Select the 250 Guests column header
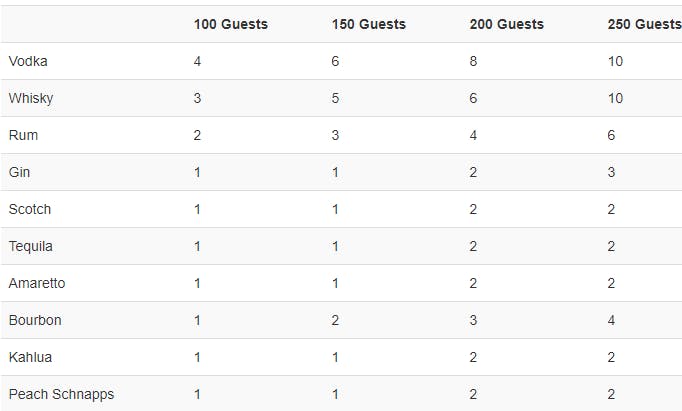The width and height of the screenshot is (682, 411). 643,24
